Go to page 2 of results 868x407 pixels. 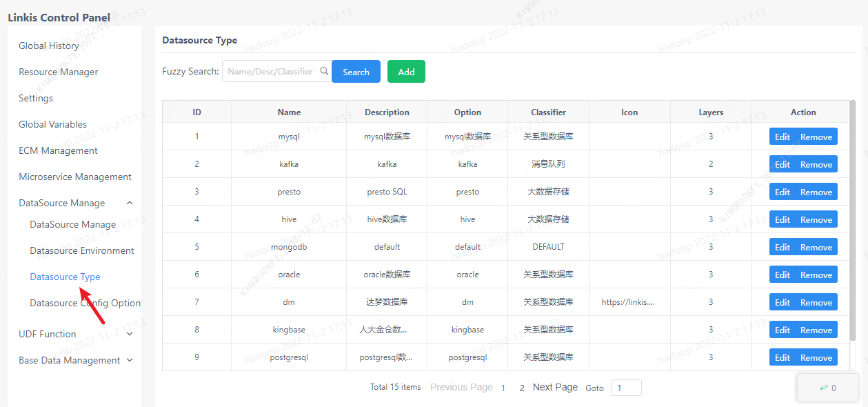point(522,388)
